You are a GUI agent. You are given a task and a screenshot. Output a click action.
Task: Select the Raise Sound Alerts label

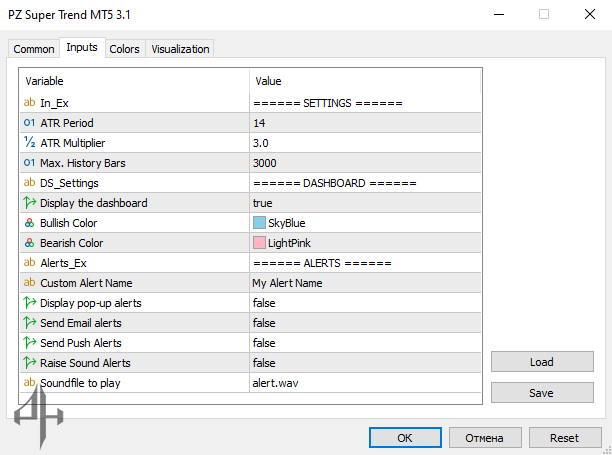click(x=85, y=363)
